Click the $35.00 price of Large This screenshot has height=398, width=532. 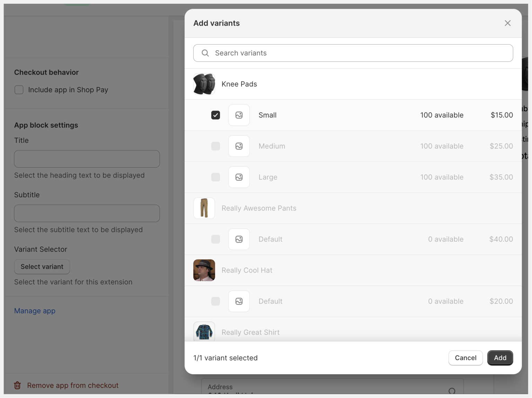pyautogui.click(x=501, y=177)
